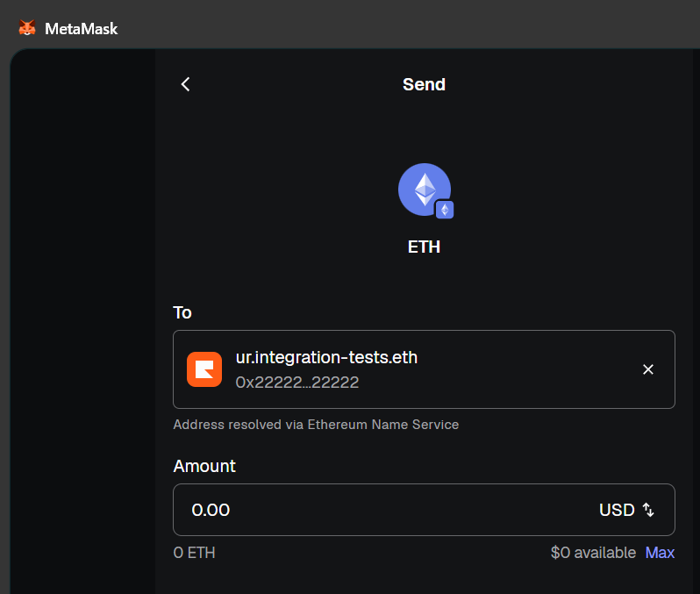Click the Amount field label
The height and width of the screenshot is (594, 700).
click(204, 466)
